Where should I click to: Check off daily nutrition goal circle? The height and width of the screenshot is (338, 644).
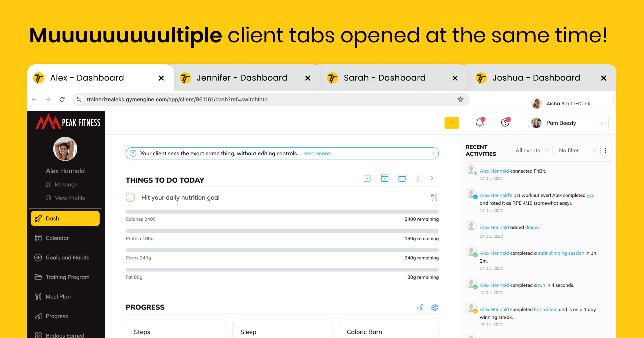(130, 197)
